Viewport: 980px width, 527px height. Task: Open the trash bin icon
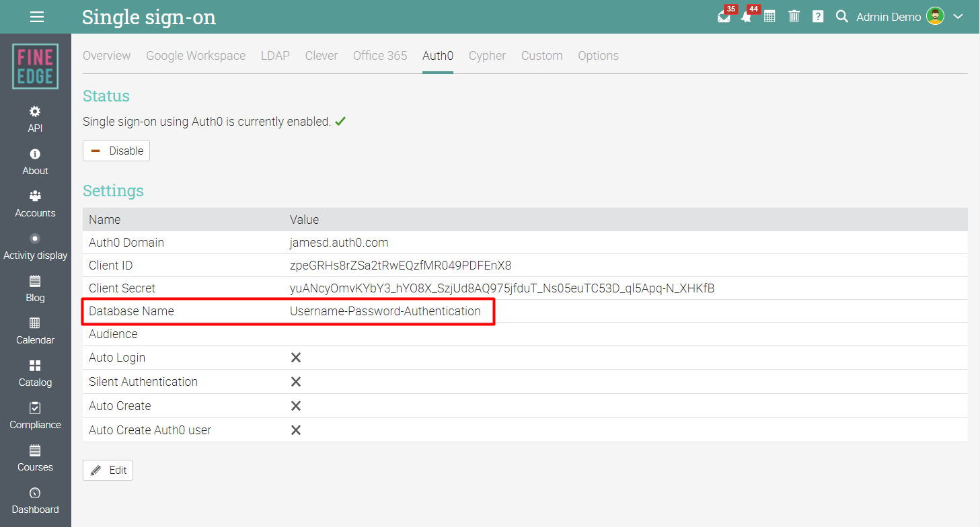point(794,17)
